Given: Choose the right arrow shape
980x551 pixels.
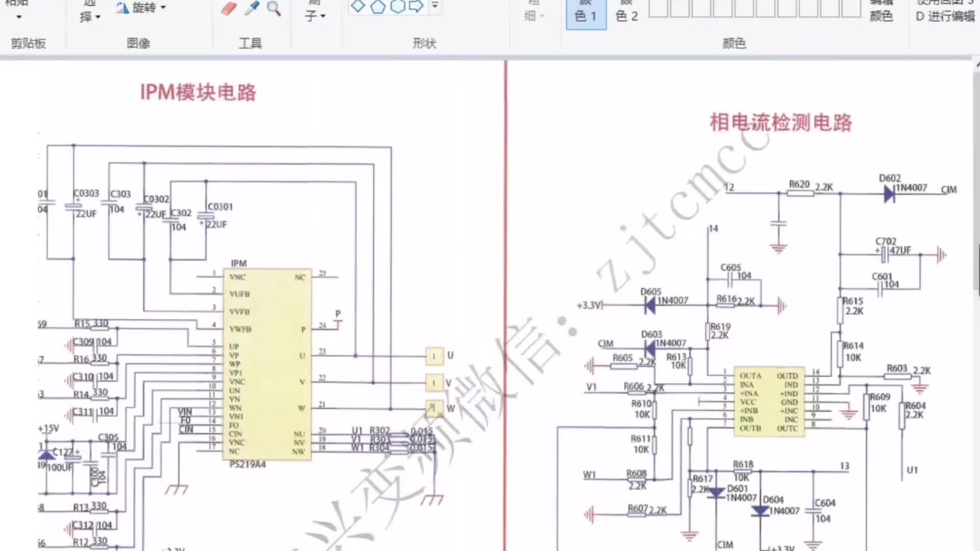Looking at the screenshot, I should click(x=416, y=6).
